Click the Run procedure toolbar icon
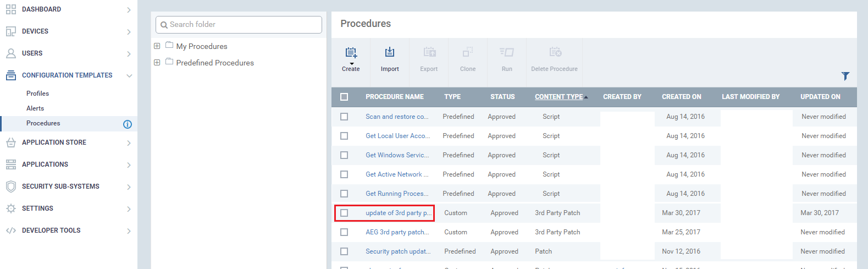Image resolution: width=868 pixels, height=269 pixels. coord(507,52)
